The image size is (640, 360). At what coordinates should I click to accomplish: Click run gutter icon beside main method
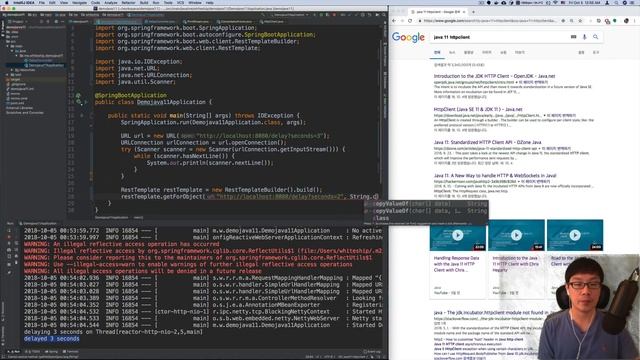click(x=82, y=116)
